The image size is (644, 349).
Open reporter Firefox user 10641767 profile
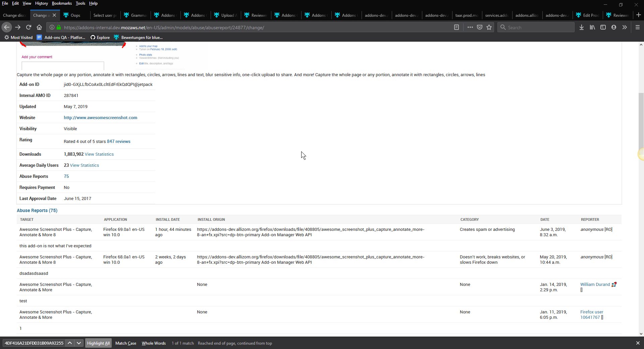point(592,314)
